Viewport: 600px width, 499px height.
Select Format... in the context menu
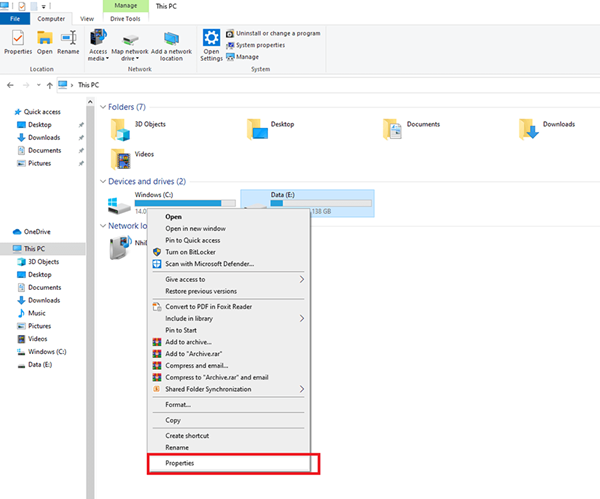click(x=177, y=404)
